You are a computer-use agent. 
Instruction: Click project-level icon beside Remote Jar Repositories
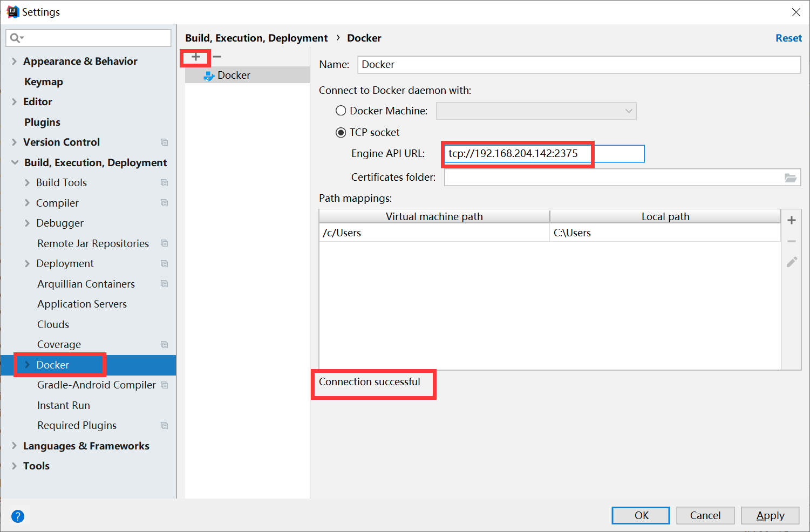click(165, 243)
